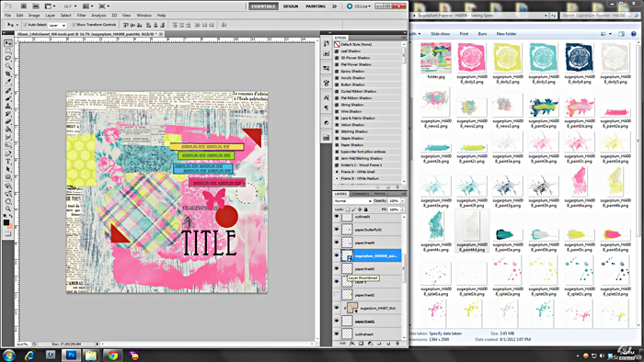Open the Window menu
Screen dimensions: 644x362
point(144,16)
